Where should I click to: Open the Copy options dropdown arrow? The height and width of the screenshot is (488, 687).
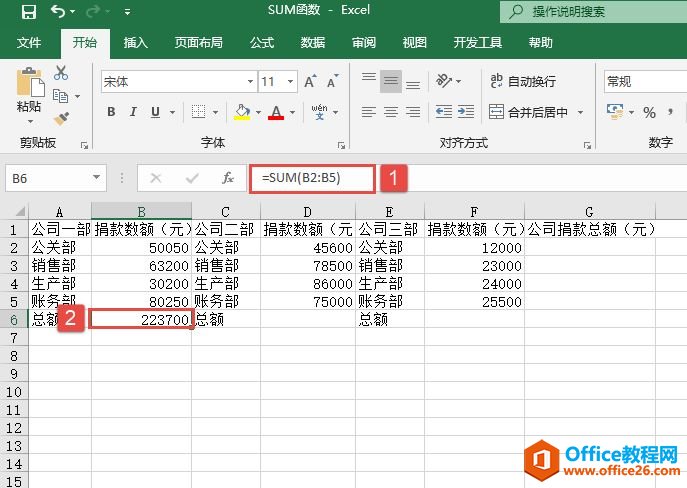pyautogui.click(x=77, y=96)
